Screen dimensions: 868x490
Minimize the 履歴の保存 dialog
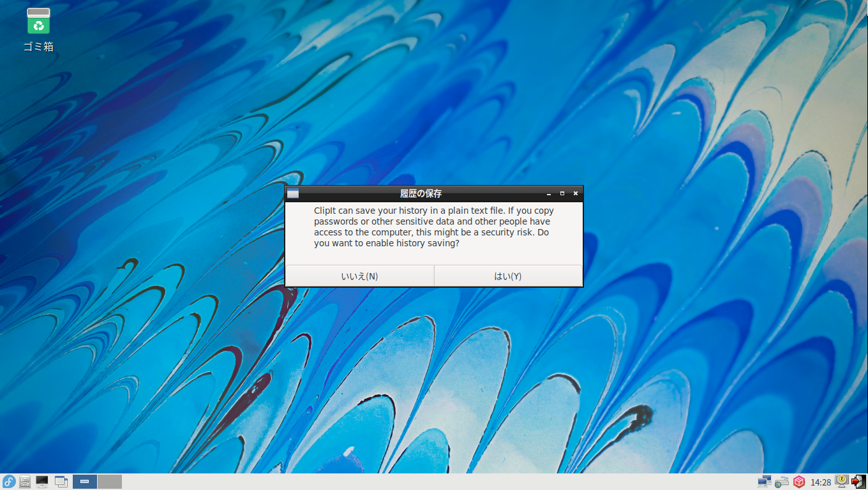[x=549, y=193]
